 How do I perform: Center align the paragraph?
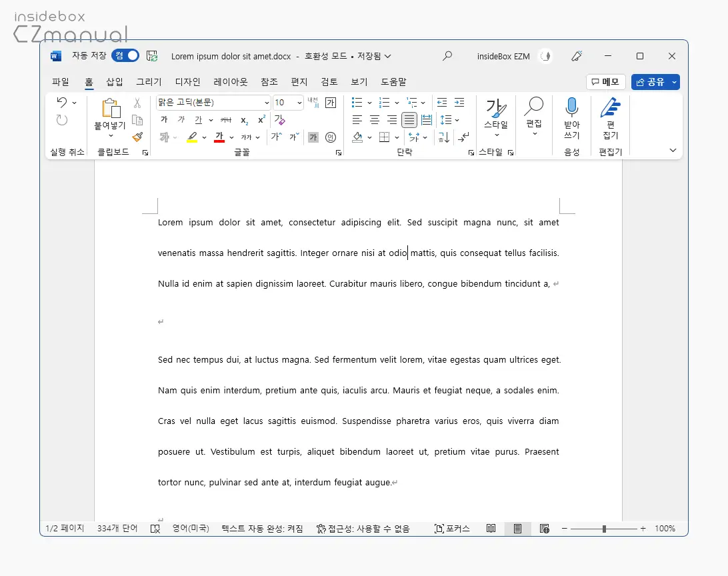(374, 120)
